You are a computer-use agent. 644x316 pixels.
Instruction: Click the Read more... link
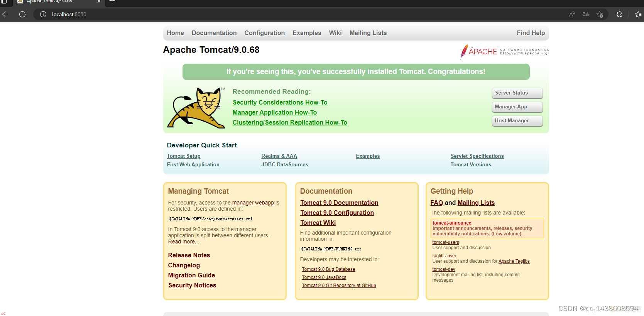[x=184, y=242]
